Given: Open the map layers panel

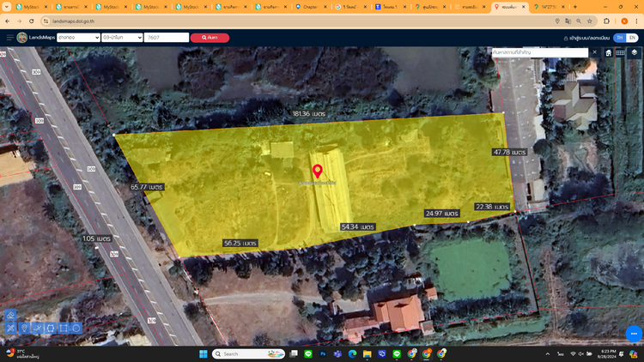Looking at the screenshot, I should (634, 52).
